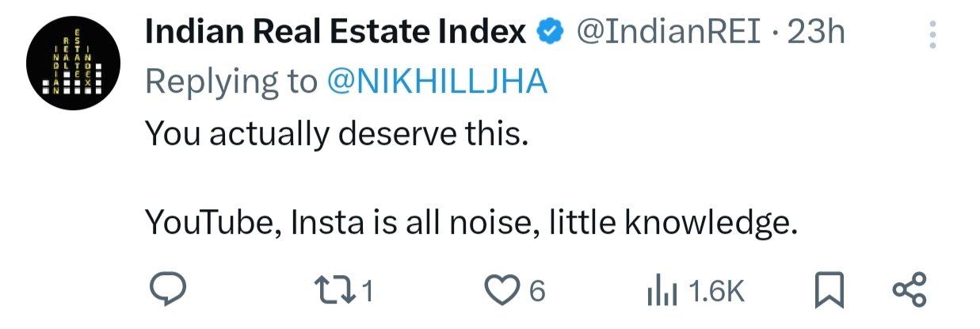The image size is (980, 329).
Task: Like the tweet with the heart icon
Action: pos(502,291)
